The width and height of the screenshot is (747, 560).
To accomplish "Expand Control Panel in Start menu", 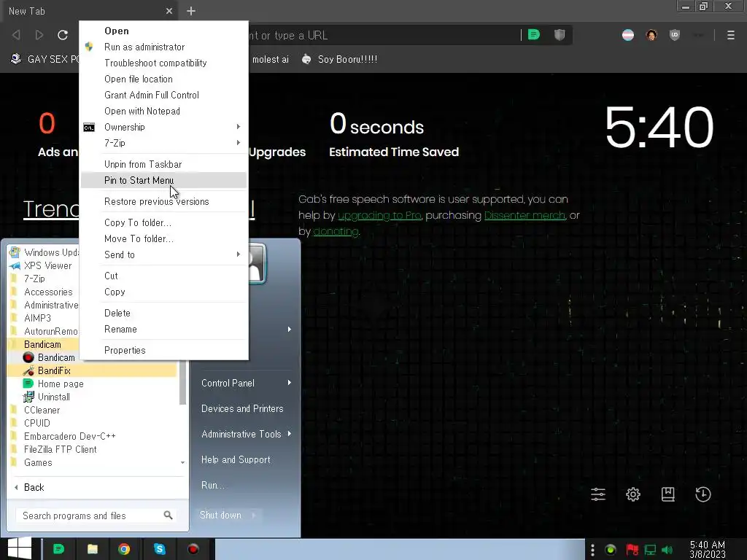I will 246,383.
